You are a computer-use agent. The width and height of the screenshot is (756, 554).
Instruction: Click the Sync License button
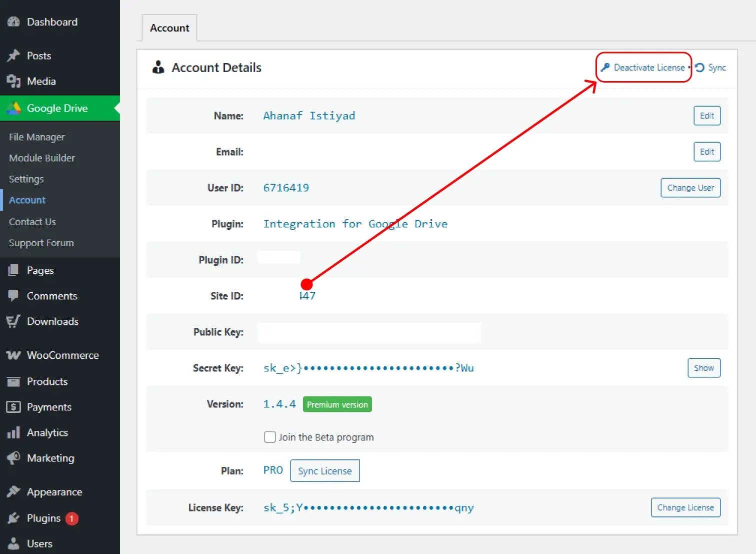pos(324,470)
